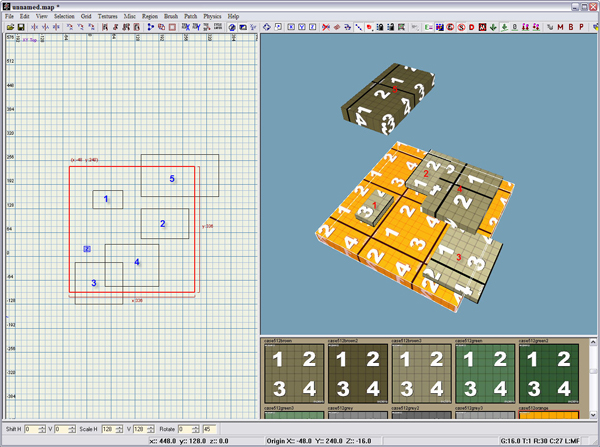The image size is (600, 447).
Task: Click the M icon on black background
Action: pyautogui.click(x=482, y=27)
